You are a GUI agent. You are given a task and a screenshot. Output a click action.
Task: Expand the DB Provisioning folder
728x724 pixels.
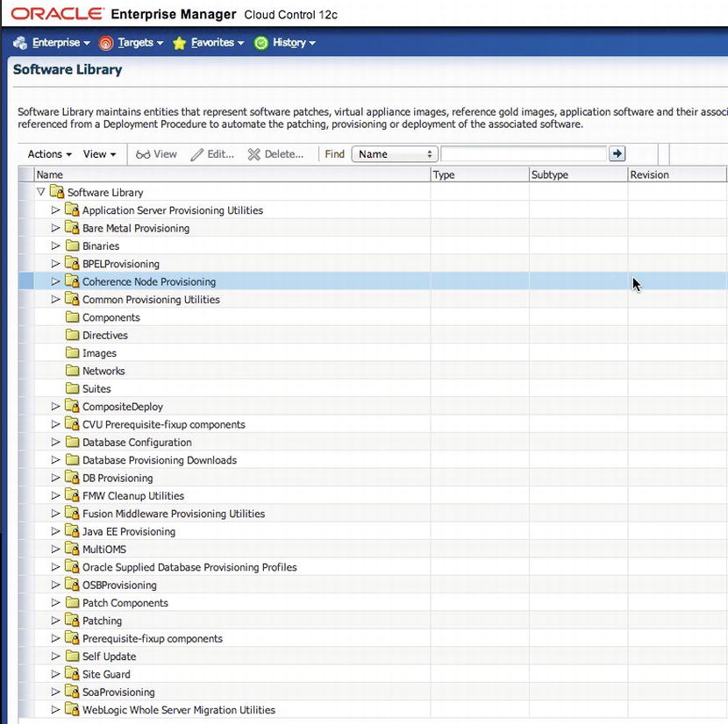click(55, 478)
